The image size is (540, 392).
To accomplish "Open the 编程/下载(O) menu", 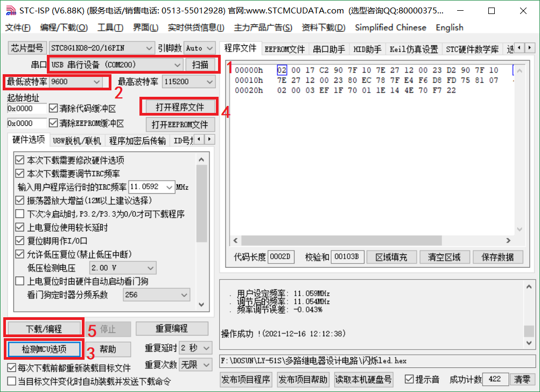I will pos(64,27).
